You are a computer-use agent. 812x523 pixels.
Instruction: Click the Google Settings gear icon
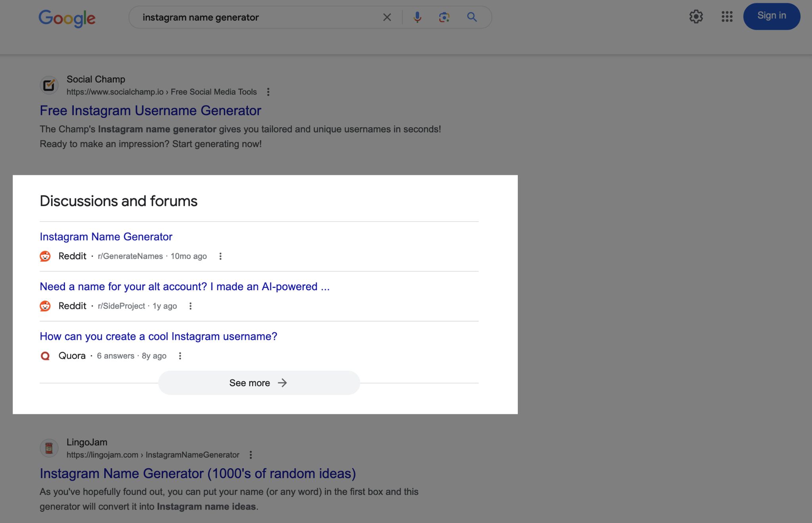(697, 17)
